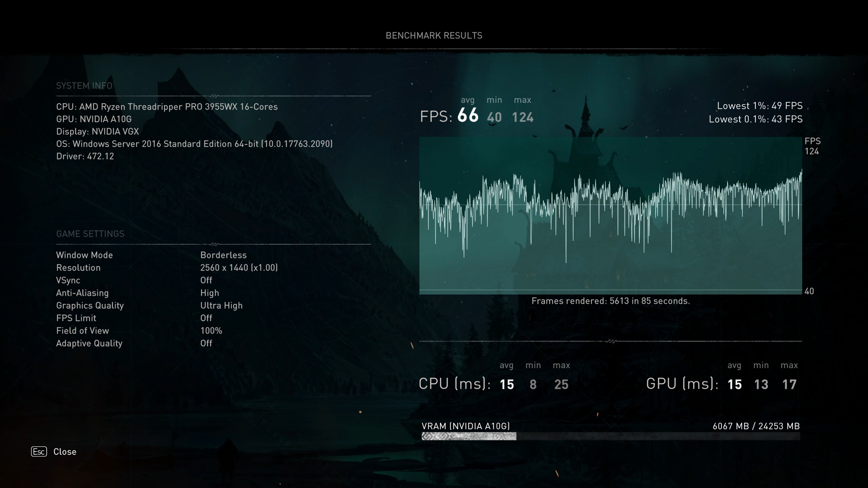The image size is (868, 488).
Task: Click the Anti-Aliasing High setting
Action: pos(209,292)
